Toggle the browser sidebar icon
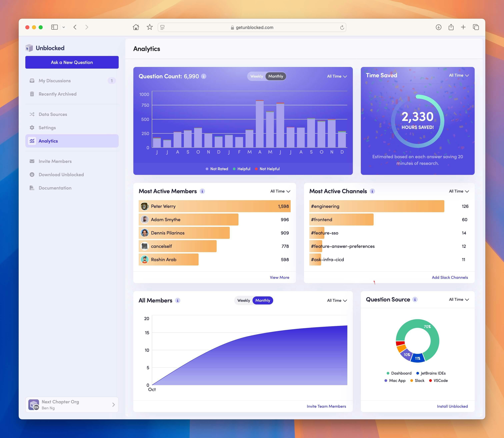504x438 pixels. 54,27
